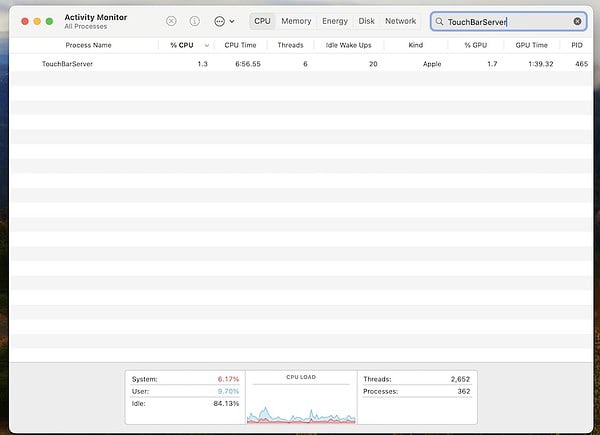
Task: Switch to the Memory tab
Action: 296,21
